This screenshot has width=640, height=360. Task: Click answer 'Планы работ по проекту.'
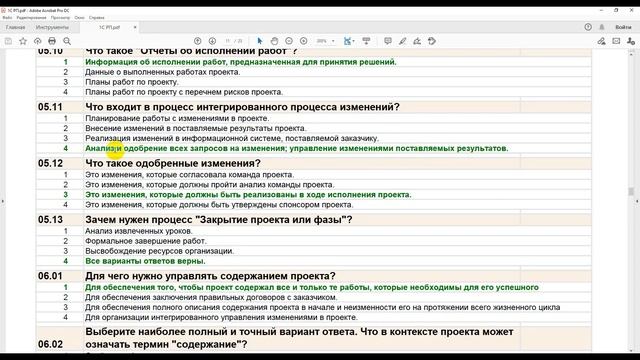(132, 82)
